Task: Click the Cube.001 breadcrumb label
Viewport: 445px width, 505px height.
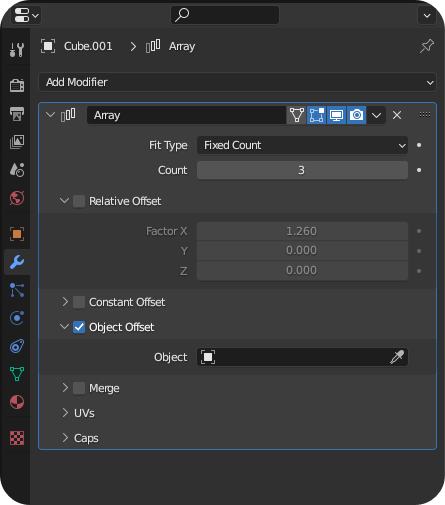Action: (88, 46)
